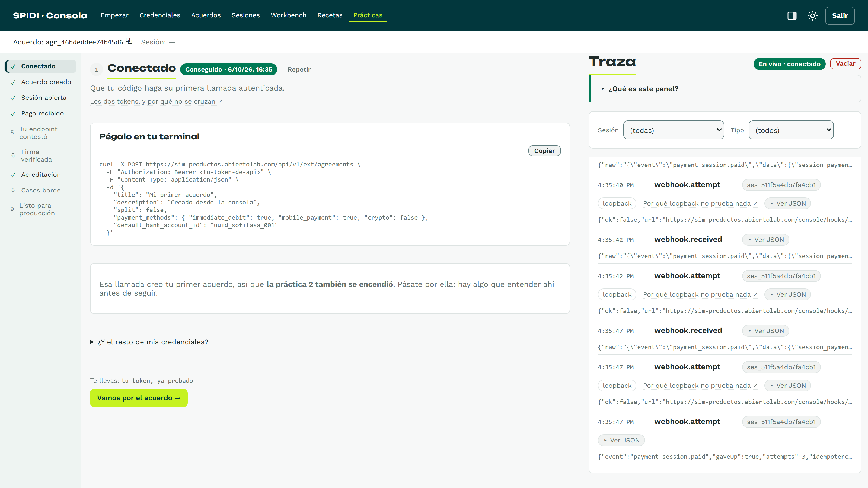Copy the curl command with Copiar
Screen dimensions: 868x488
[x=544, y=151]
